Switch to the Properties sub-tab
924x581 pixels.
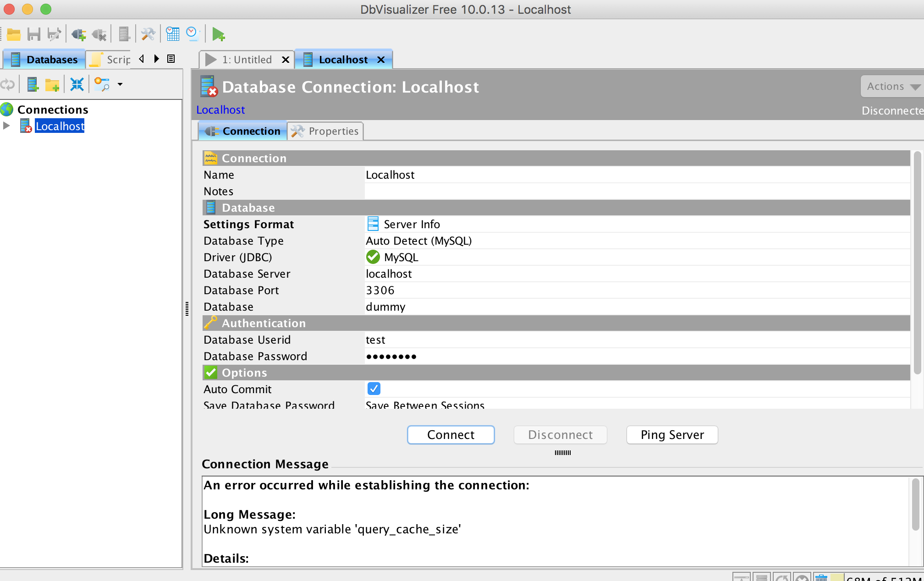coord(325,131)
